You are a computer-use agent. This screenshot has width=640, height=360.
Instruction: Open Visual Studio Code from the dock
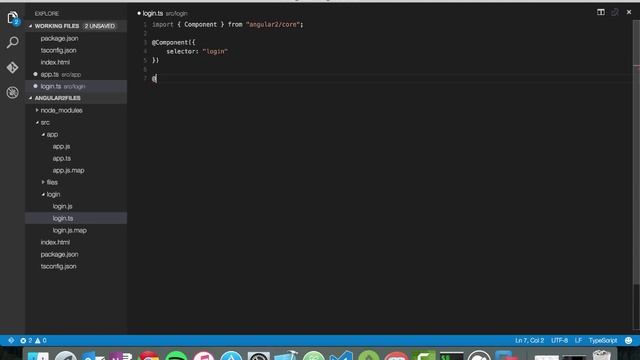pyautogui.click(x=341, y=355)
